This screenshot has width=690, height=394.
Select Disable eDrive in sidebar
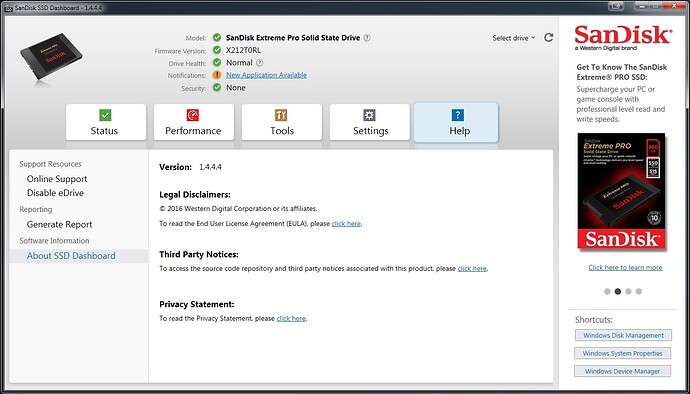coord(55,193)
